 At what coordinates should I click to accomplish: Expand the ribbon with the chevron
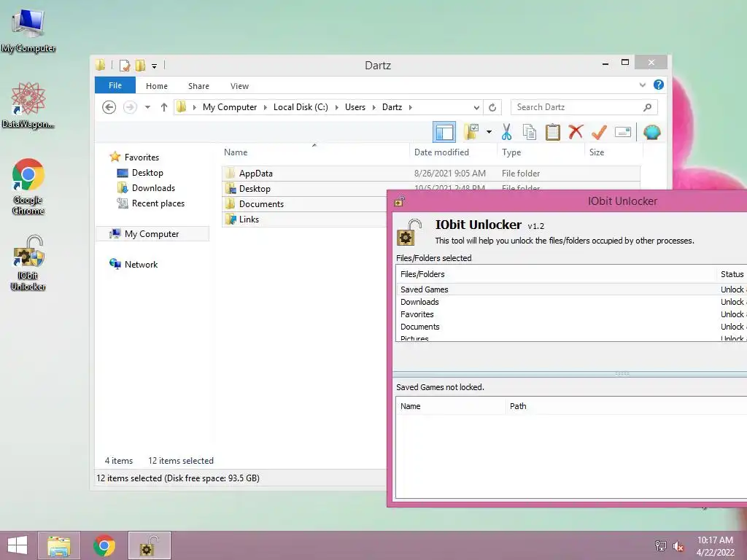pyautogui.click(x=642, y=85)
